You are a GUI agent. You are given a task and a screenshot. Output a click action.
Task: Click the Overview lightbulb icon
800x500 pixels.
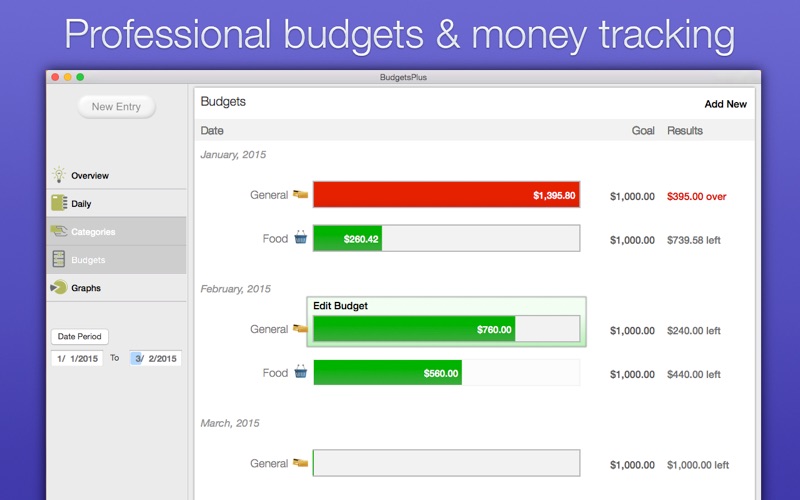point(59,175)
